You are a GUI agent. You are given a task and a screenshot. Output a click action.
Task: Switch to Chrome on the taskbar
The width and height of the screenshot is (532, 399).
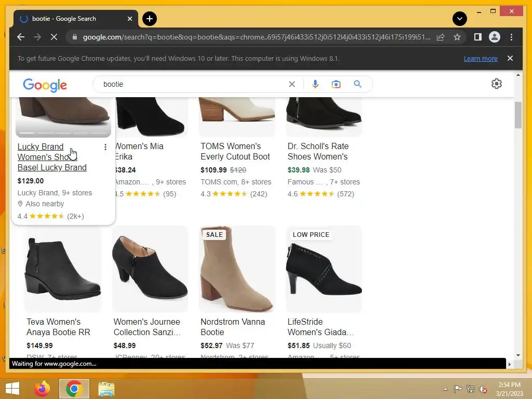(74, 389)
